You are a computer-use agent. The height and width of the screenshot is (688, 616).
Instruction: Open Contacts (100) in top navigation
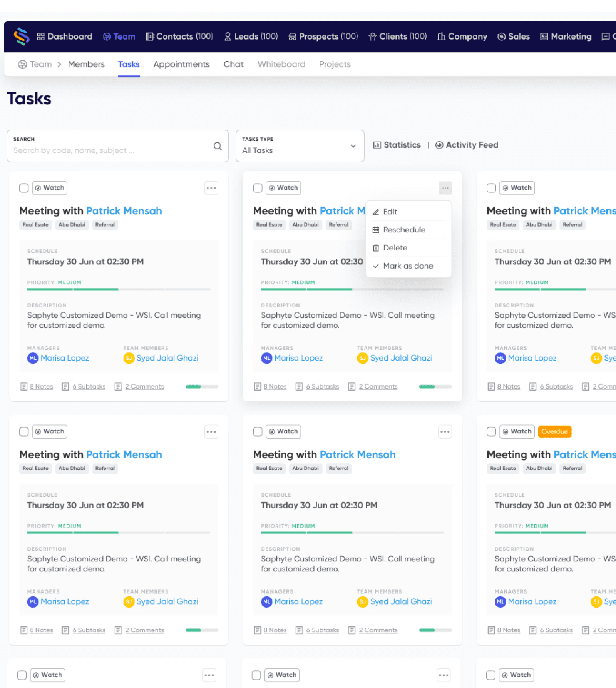[x=179, y=37]
